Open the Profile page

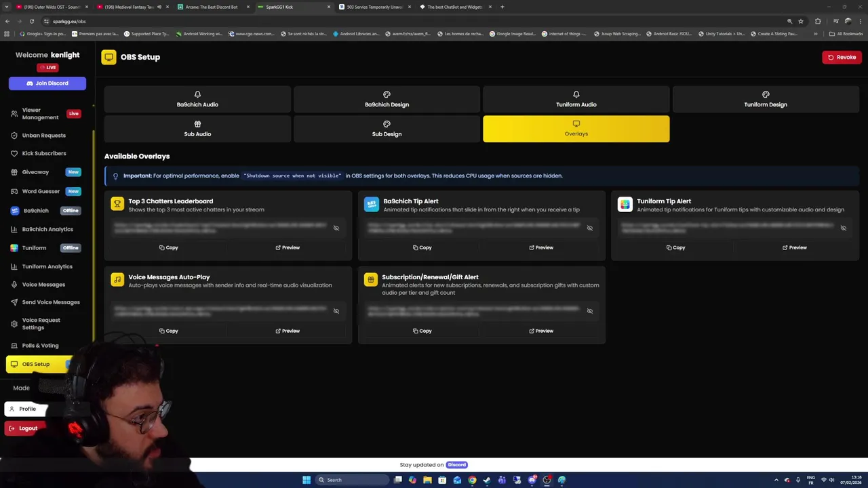tap(26, 409)
